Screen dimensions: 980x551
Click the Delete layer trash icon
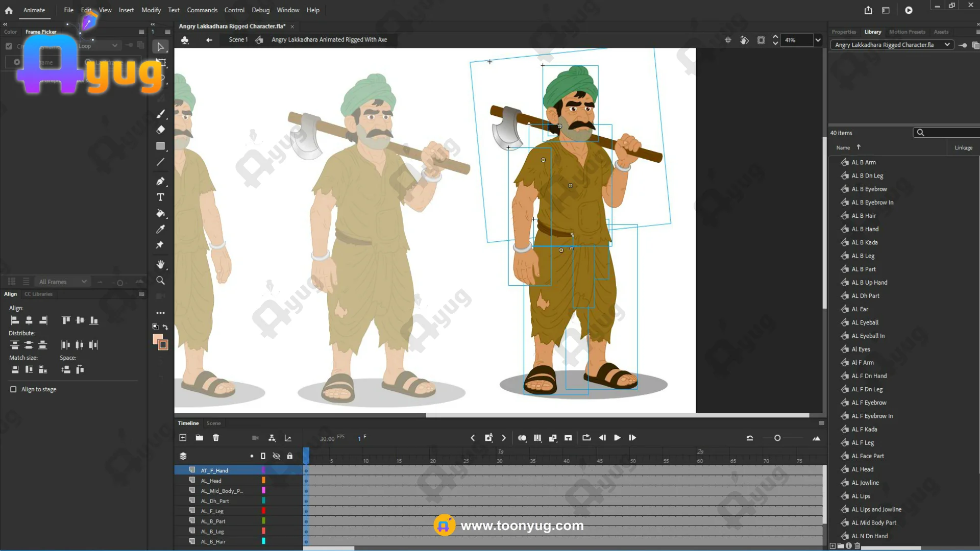[216, 438]
